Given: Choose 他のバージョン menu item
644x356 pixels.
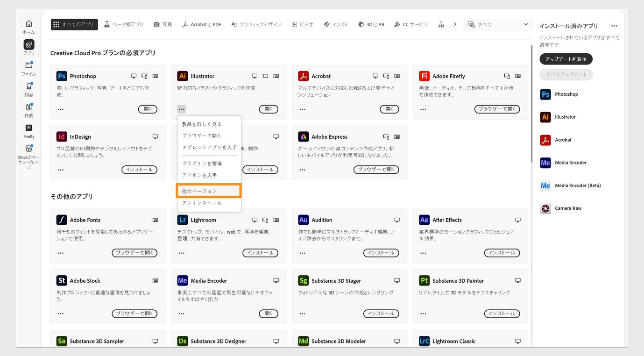Looking at the screenshot, I should click(x=209, y=191).
